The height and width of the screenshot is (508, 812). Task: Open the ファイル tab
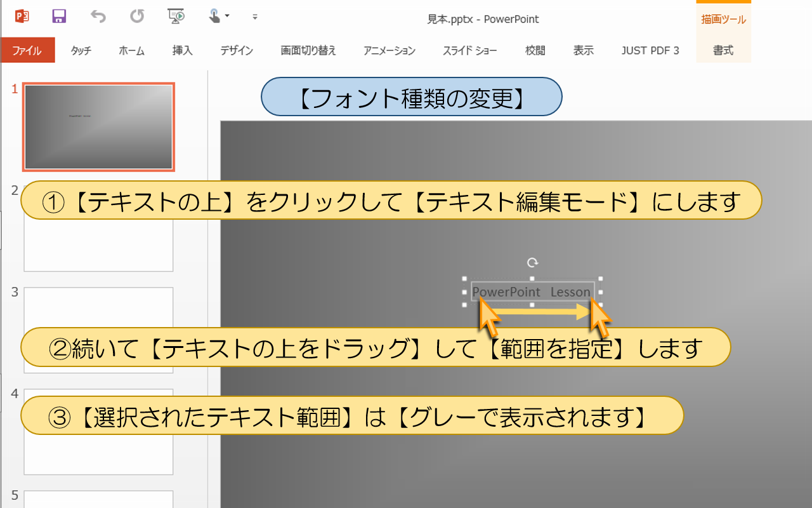pyautogui.click(x=27, y=50)
